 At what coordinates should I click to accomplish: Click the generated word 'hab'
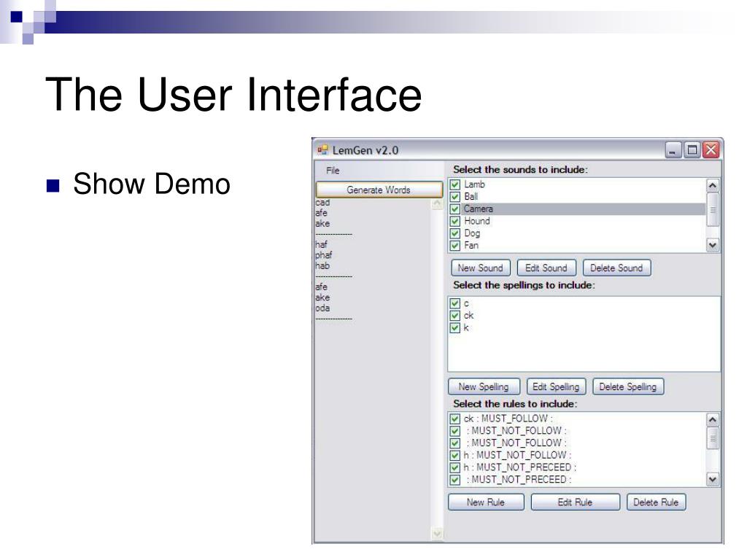coord(322,265)
